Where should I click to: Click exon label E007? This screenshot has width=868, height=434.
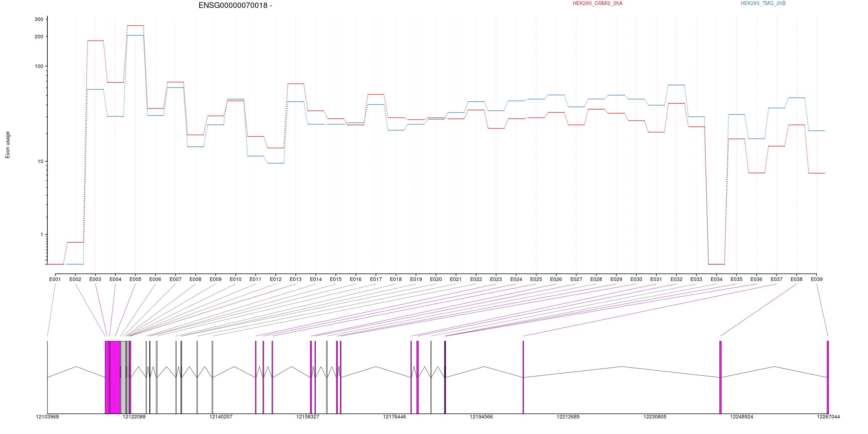[x=175, y=279]
